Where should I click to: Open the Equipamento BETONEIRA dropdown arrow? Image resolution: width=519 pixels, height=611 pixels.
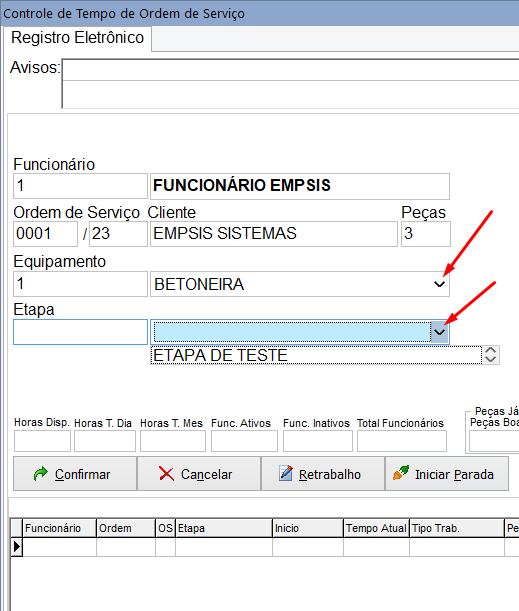click(440, 284)
